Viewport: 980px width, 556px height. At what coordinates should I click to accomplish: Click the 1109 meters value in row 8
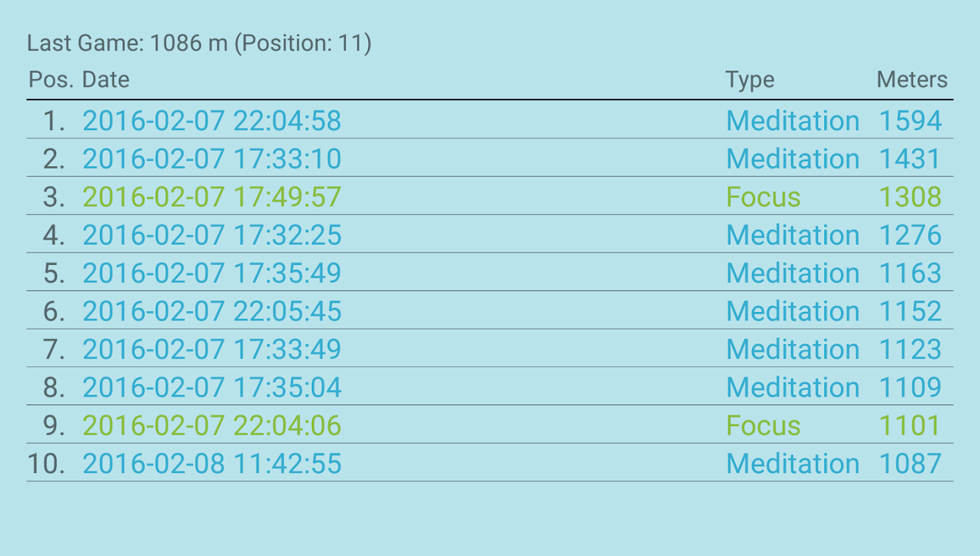point(910,387)
